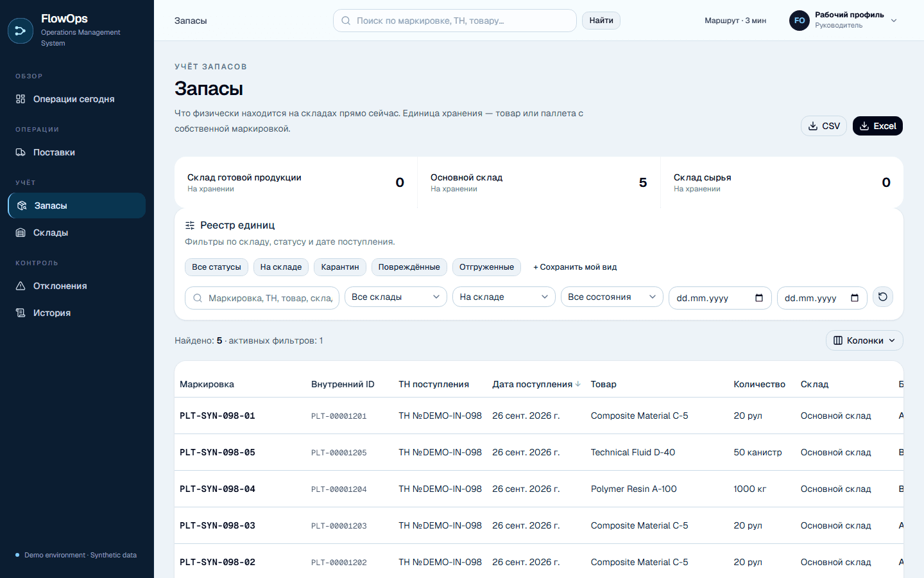Image resolution: width=924 pixels, height=578 pixels.
Task: Click Polymer Resin A-100 product cell
Action: (x=634, y=489)
